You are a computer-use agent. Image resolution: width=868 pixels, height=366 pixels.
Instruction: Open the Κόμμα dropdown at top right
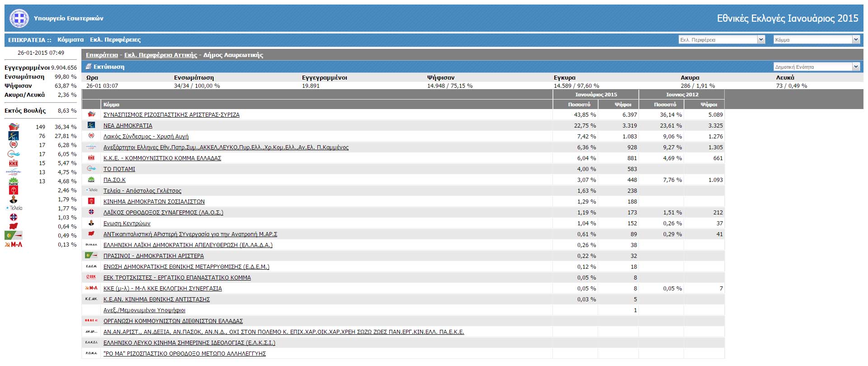tap(816, 40)
